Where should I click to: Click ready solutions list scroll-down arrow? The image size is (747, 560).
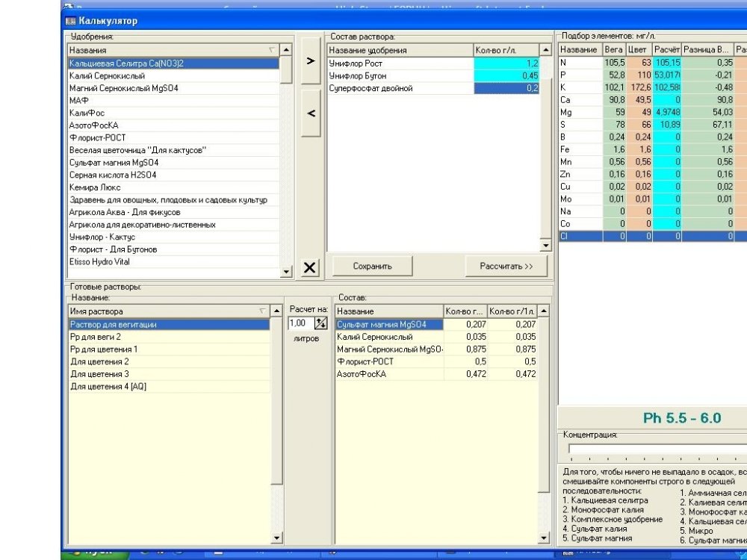276,538
